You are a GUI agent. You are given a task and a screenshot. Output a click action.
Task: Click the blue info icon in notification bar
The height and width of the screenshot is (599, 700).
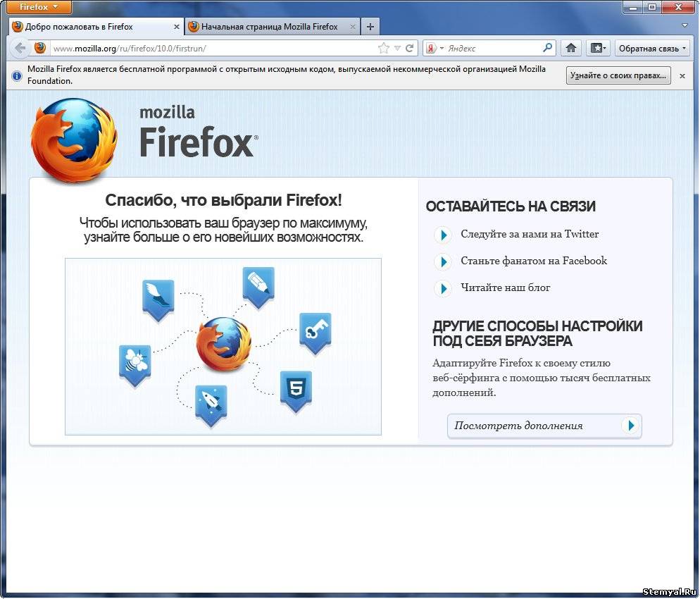(16, 76)
